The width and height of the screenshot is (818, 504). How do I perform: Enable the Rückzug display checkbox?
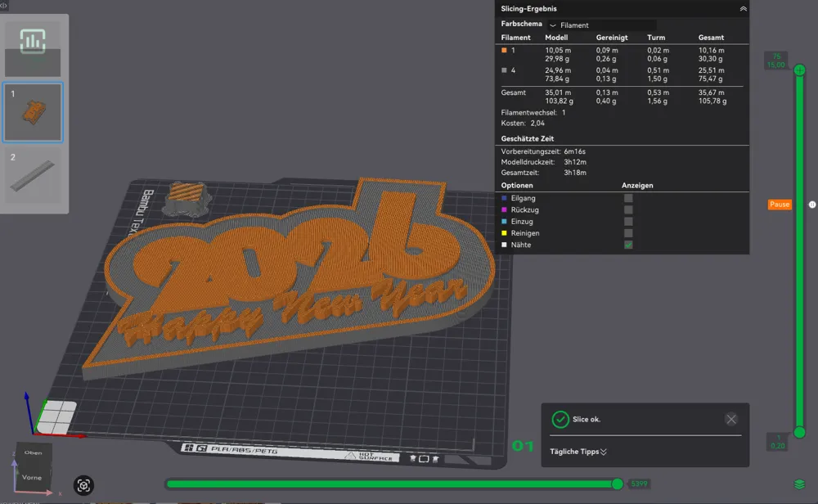click(x=628, y=210)
